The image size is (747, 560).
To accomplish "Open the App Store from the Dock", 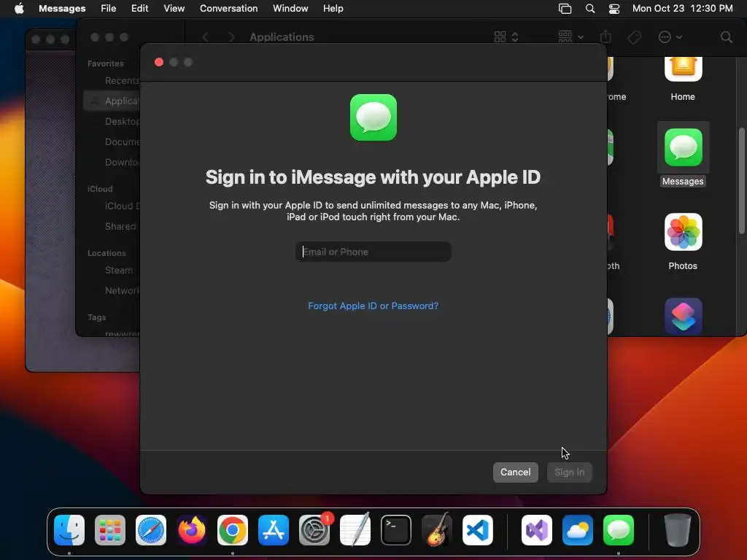I will pyautogui.click(x=274, y=530).
